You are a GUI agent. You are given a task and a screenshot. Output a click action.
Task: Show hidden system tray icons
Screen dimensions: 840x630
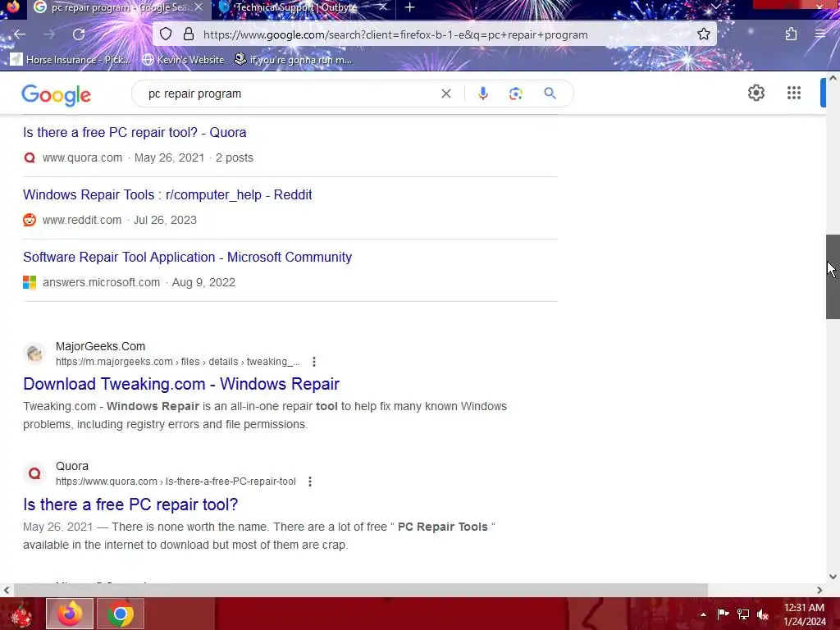pyautogui.click(x=703, y=614)
